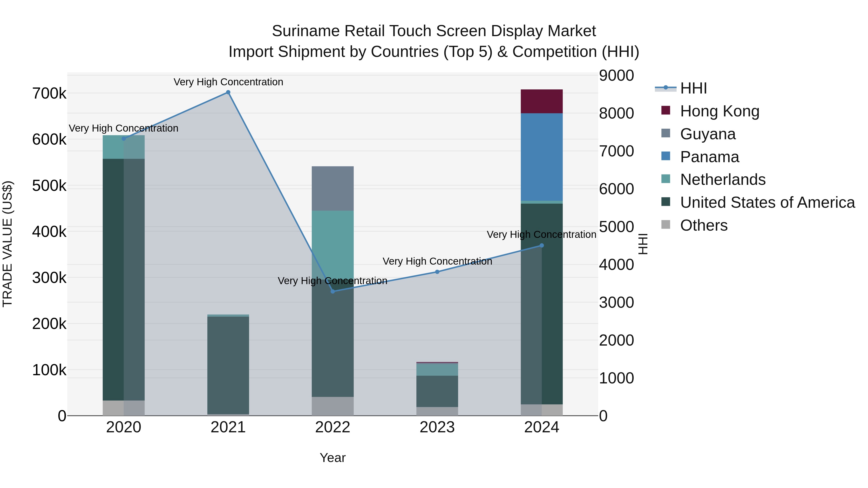Image resolution: width=868 pixels, height=488 pixels.
Task: Toggle the Netherlands legend entry
Action: pyautogui.click(x=713, y=180)
